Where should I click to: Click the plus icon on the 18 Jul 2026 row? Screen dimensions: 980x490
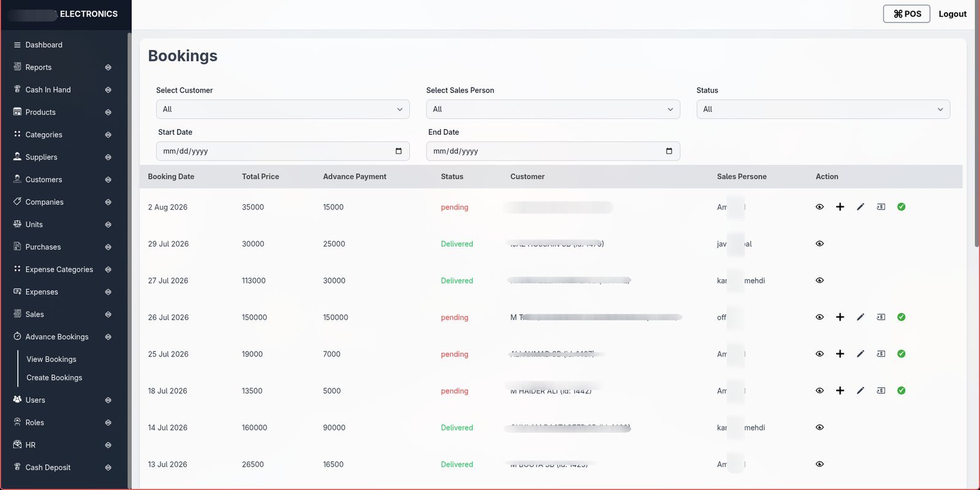(840, 391)
